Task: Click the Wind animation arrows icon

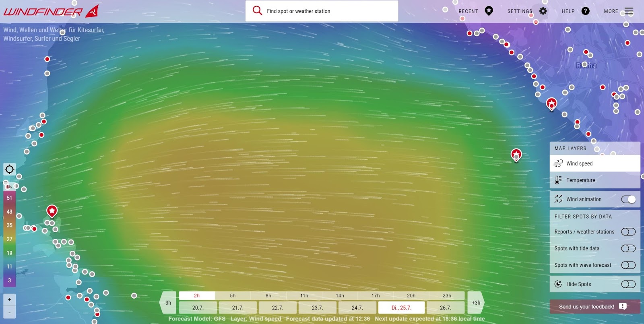Action: tap(558, 199)
